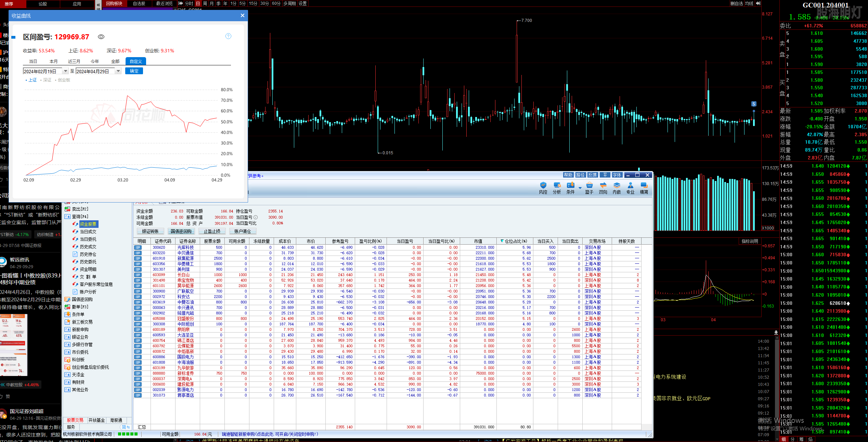Toggle pin-on-top icon in trading window
The width and height of the screenshot is (868, 442).
605,175
